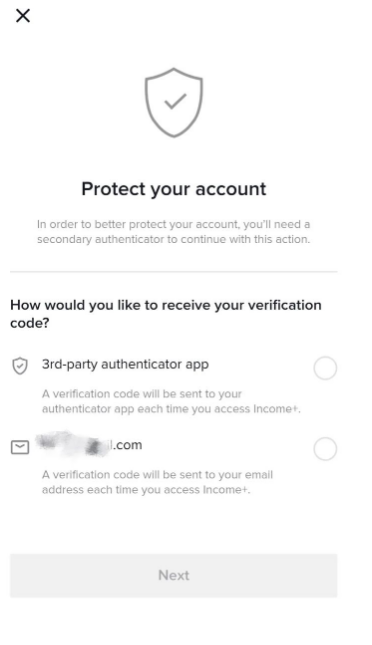Image resolution: width=372 pixels, height=645 pixels.
Task: Click the word 'code?' in the question
Action: (30, 323)
